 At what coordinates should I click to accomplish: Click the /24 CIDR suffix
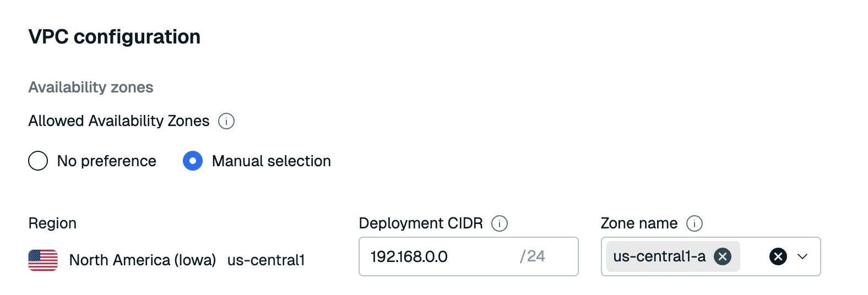(532, 256)
